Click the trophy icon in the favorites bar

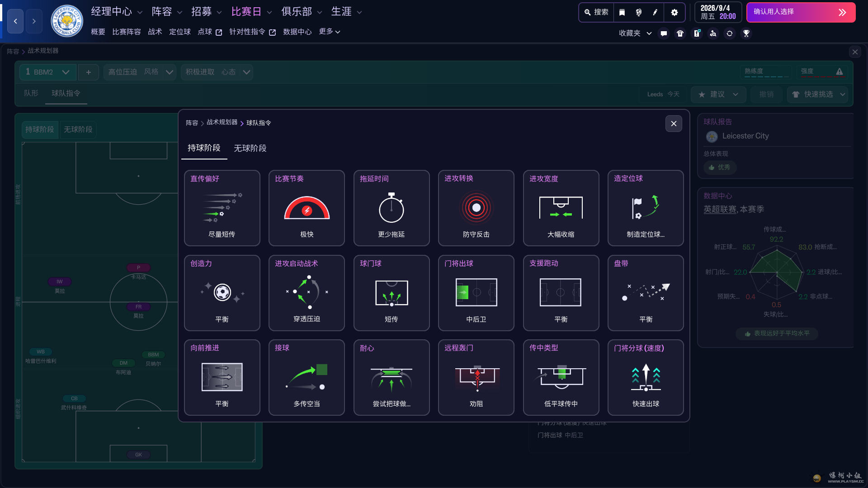(x=746, y=33)
